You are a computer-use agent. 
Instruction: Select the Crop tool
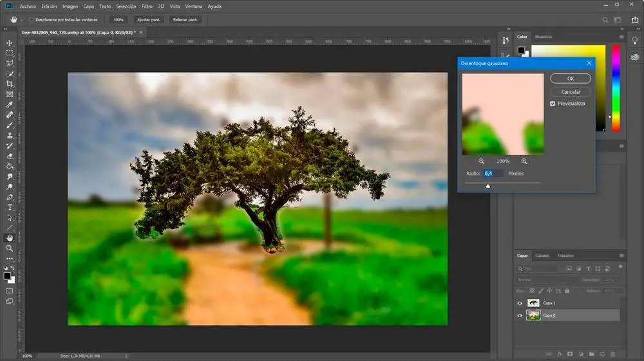tap(10, 84)
